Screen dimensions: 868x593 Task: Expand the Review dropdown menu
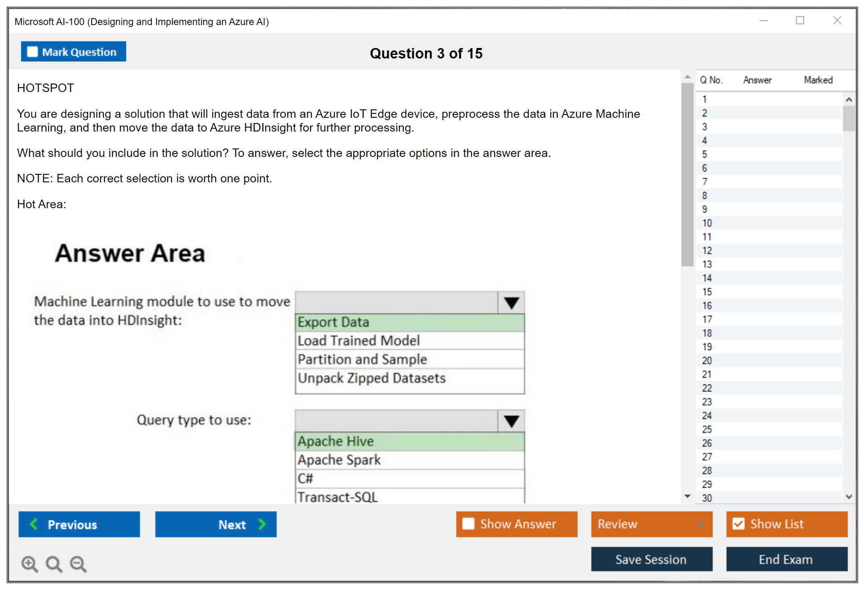click(700, 524)
